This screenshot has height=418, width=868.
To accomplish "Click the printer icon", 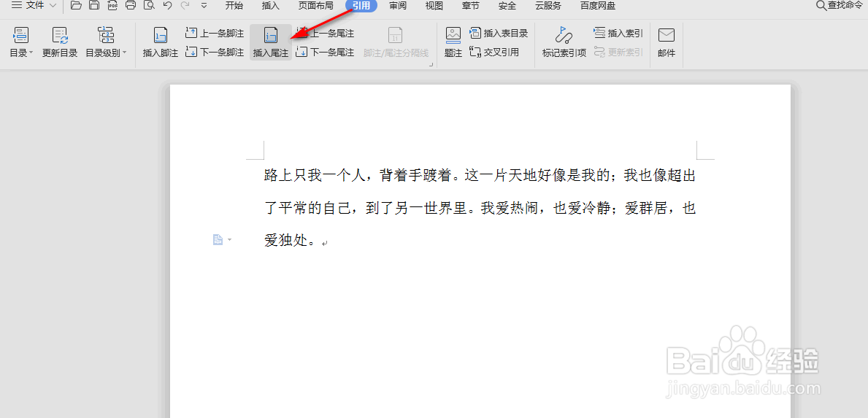I will point(131,6).
